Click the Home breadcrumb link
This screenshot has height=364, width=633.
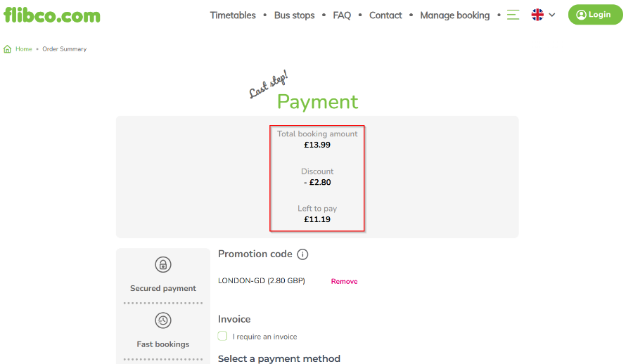coord(24,48)
